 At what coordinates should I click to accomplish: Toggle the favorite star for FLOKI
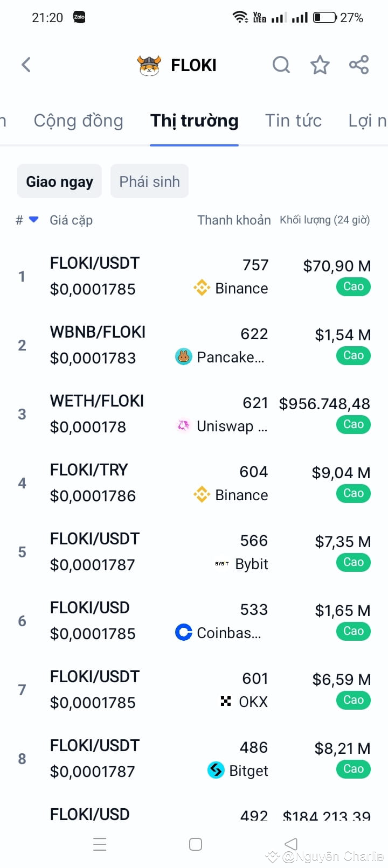coord(320,65)
